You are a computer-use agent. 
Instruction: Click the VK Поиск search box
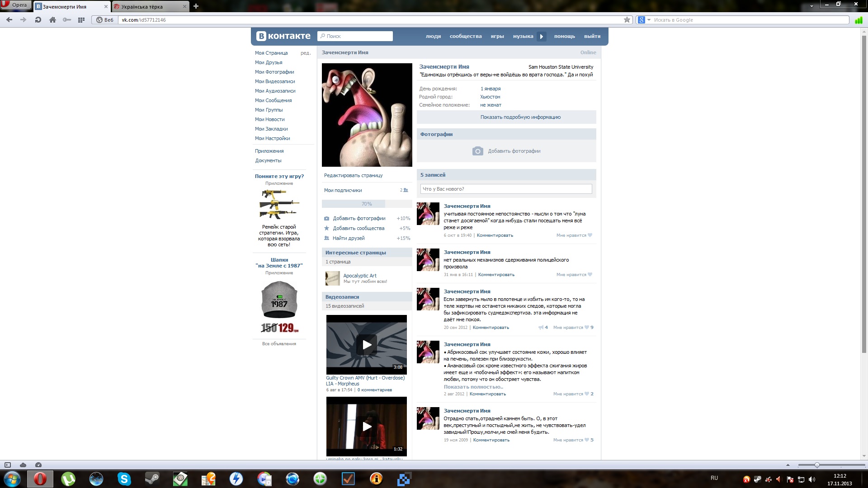point(355,36)
